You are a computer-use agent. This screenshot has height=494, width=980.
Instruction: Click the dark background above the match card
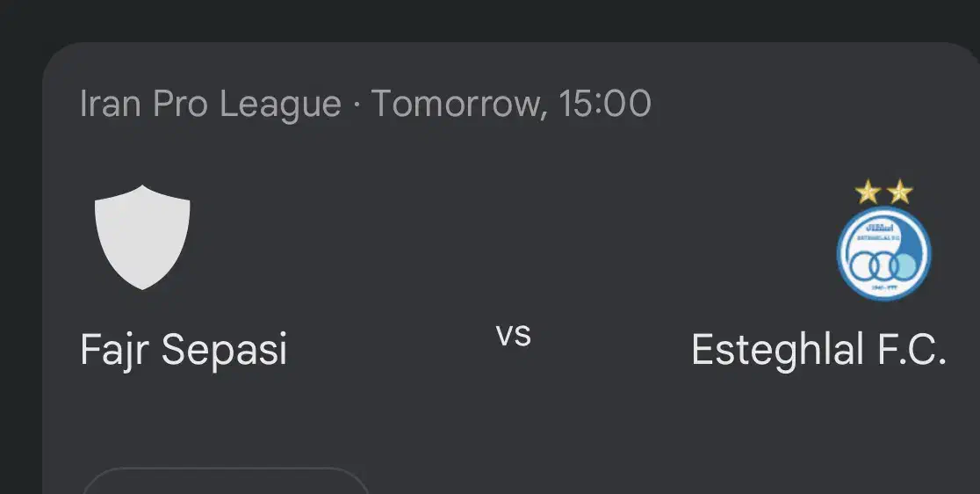point(490,18)
